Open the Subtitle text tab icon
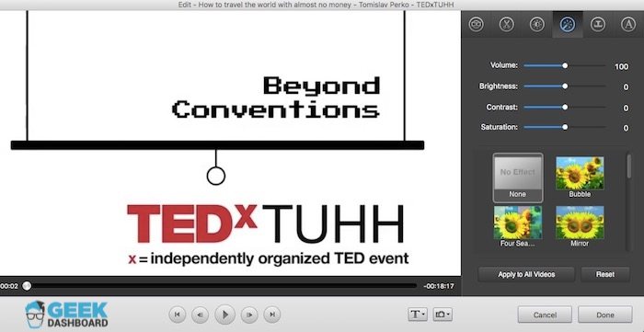The height and width of the screenshot is (332, 644). coord(628,24)
